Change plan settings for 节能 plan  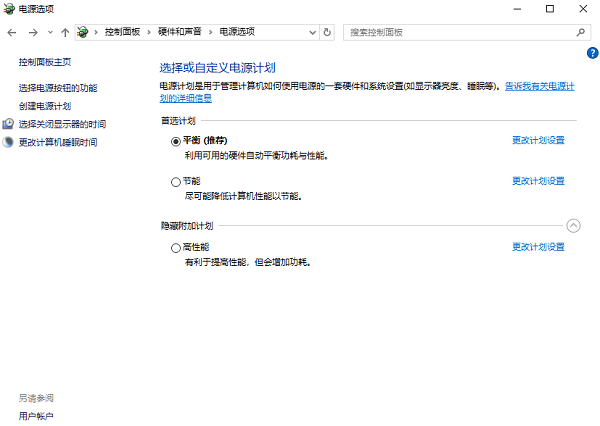[538, 181]
